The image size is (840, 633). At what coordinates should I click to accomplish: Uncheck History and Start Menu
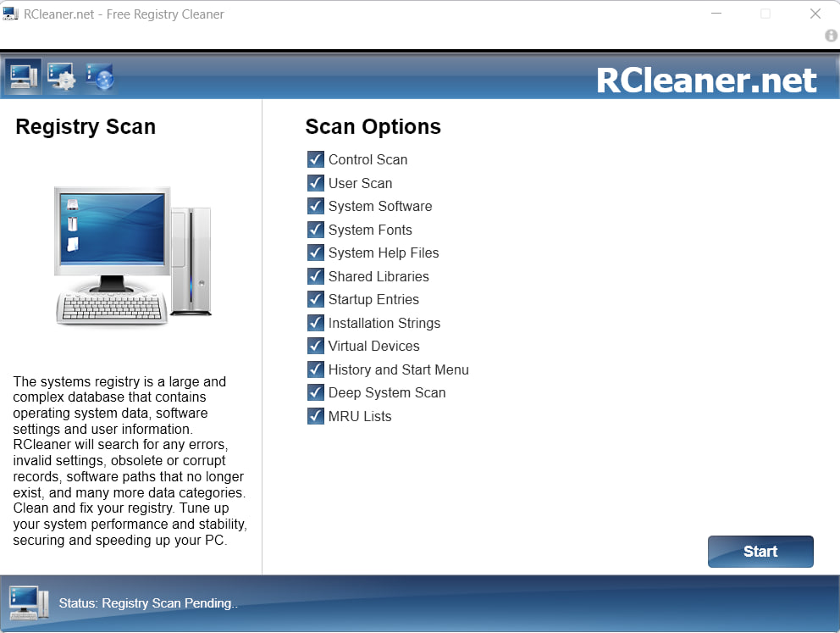[x=316, y=369]
